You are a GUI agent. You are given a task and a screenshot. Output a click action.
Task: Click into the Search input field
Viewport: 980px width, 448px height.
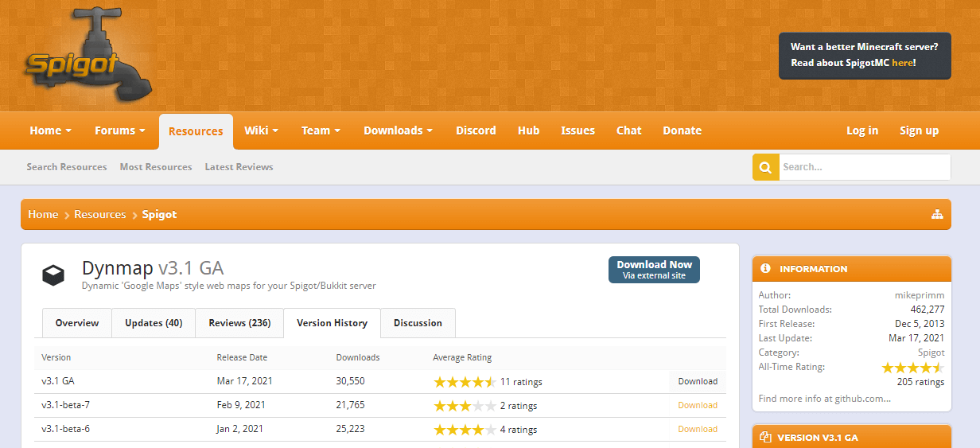point(864,167)
